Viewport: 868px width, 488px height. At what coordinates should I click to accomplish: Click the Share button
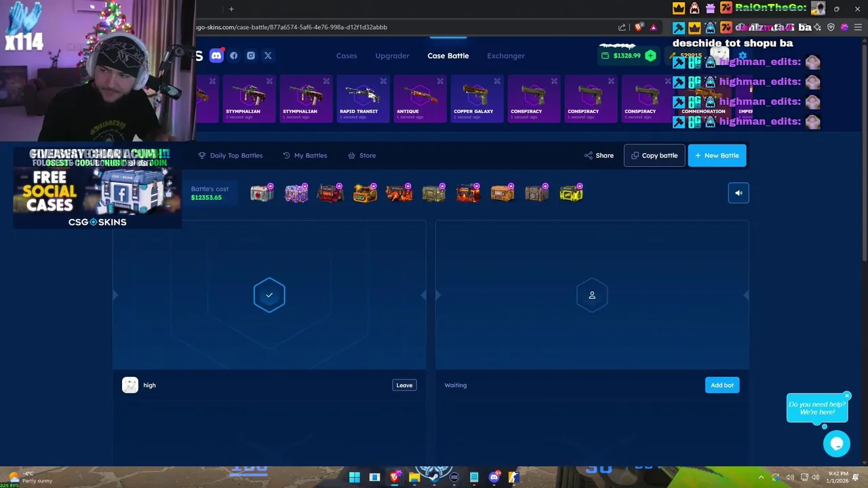click(599, 155)
